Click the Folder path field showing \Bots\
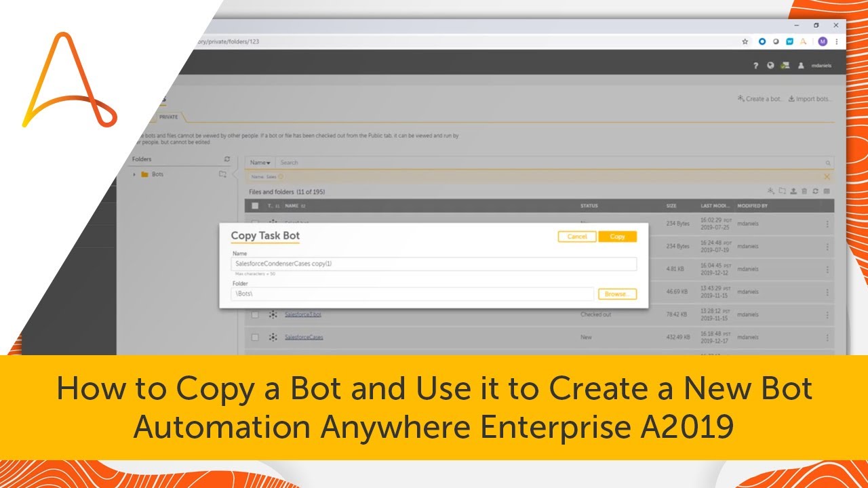This screenshot has height=488, width=868. (x=412, y=294)
